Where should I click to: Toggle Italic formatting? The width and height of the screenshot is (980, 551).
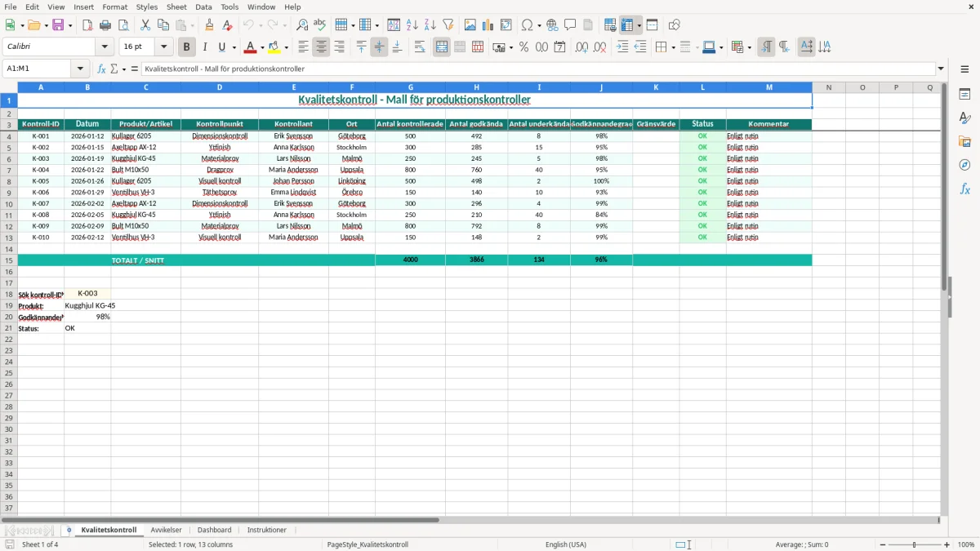click(205, 47)
